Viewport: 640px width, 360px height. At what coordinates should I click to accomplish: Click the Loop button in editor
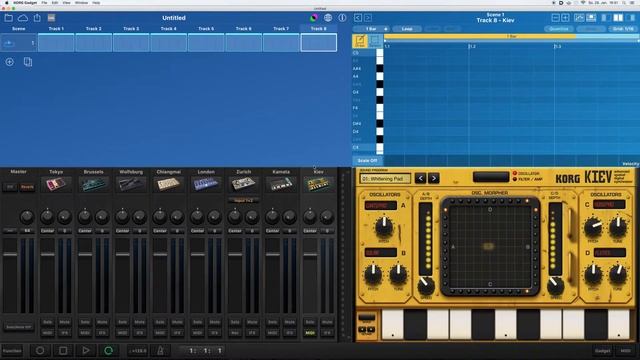(407, 29)
